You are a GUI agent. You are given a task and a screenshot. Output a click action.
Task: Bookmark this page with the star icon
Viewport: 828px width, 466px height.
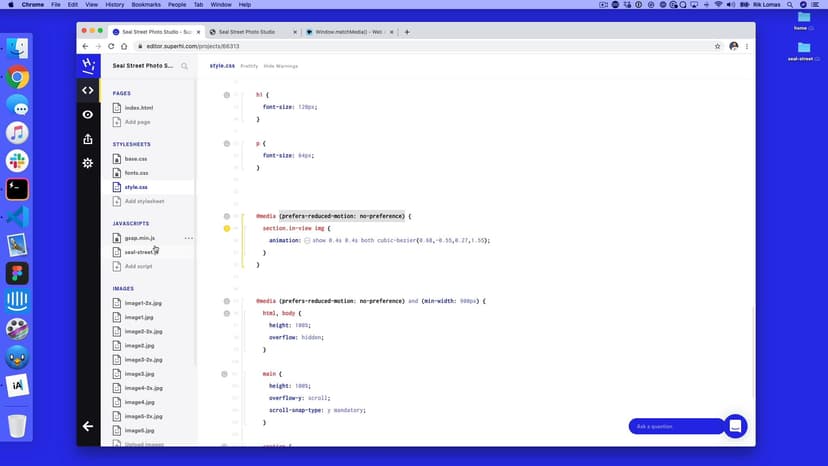pyautogui.click(x=717, y=46)
